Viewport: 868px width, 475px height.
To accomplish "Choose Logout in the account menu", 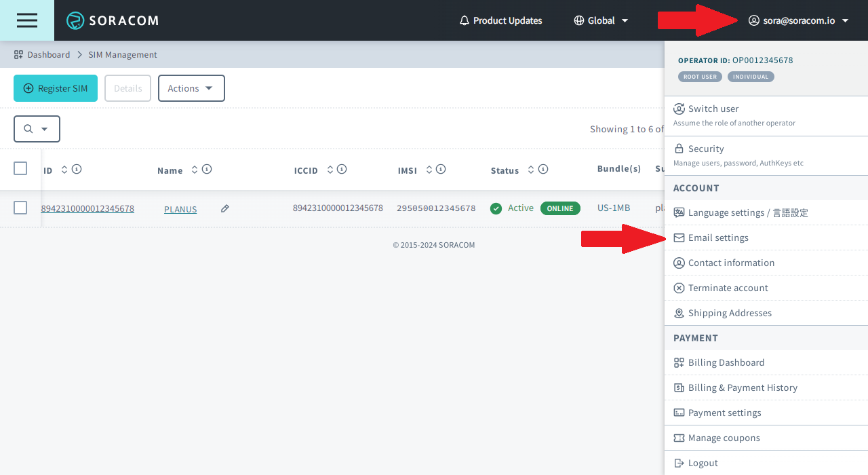I will point(703,463).
